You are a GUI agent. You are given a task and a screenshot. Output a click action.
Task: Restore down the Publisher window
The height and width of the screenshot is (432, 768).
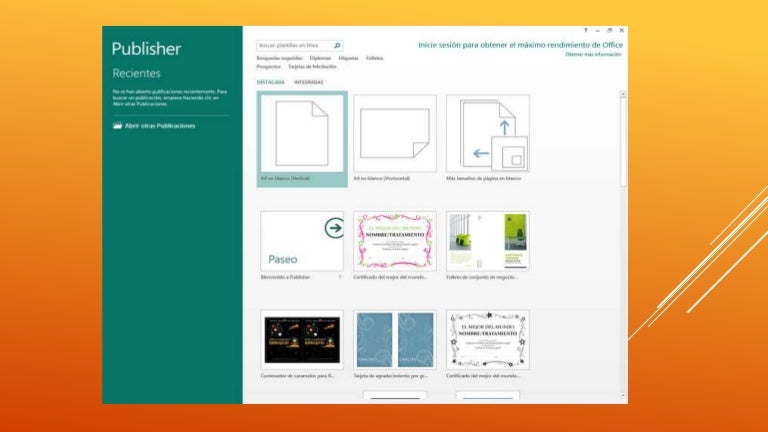[x=610, y=30]
